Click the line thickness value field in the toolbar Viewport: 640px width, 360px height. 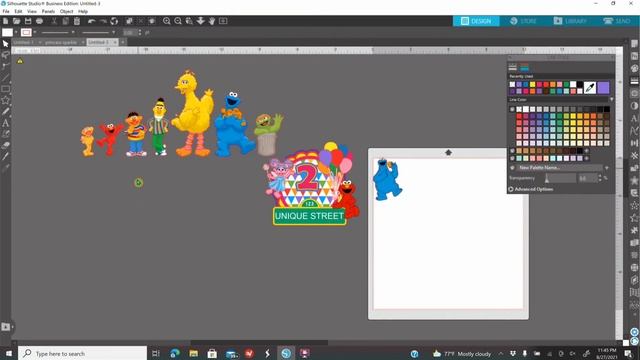click(130, 32)
